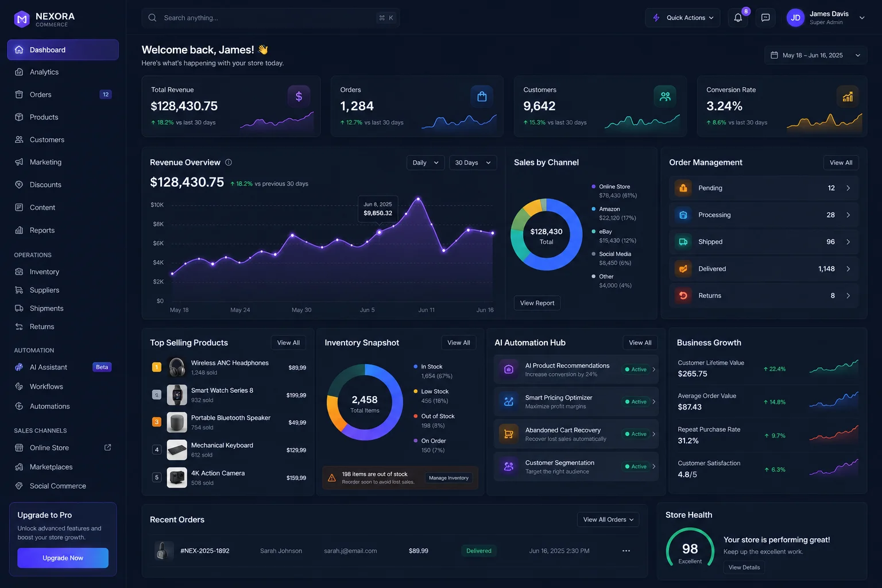This screenshot has width=882, height=588.
Task: Click the Total Revenue dollar icon
Action: 299,96
